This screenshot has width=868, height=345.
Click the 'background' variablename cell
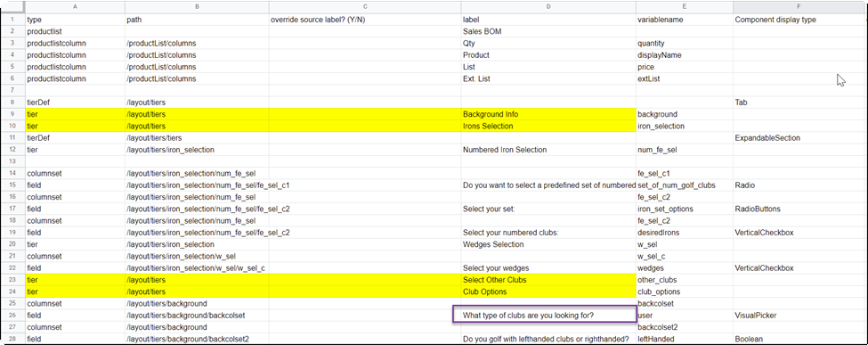click(685, 114)
